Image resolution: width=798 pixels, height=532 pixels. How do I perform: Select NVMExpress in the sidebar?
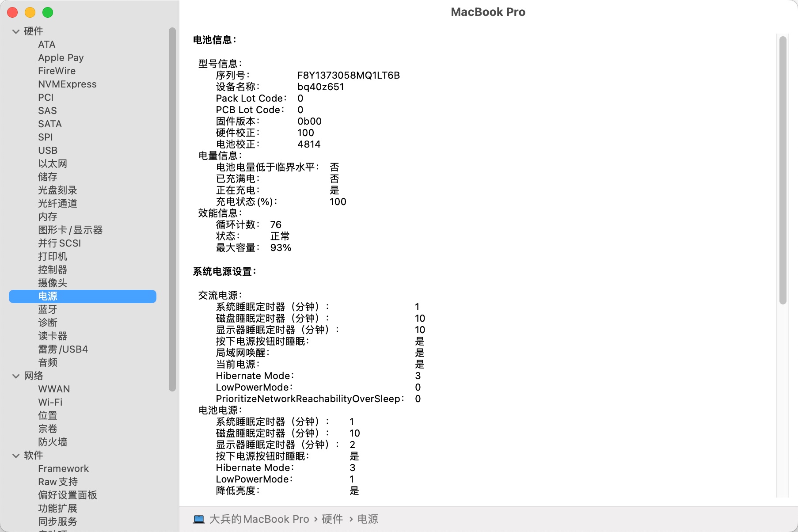coord(67,84)
